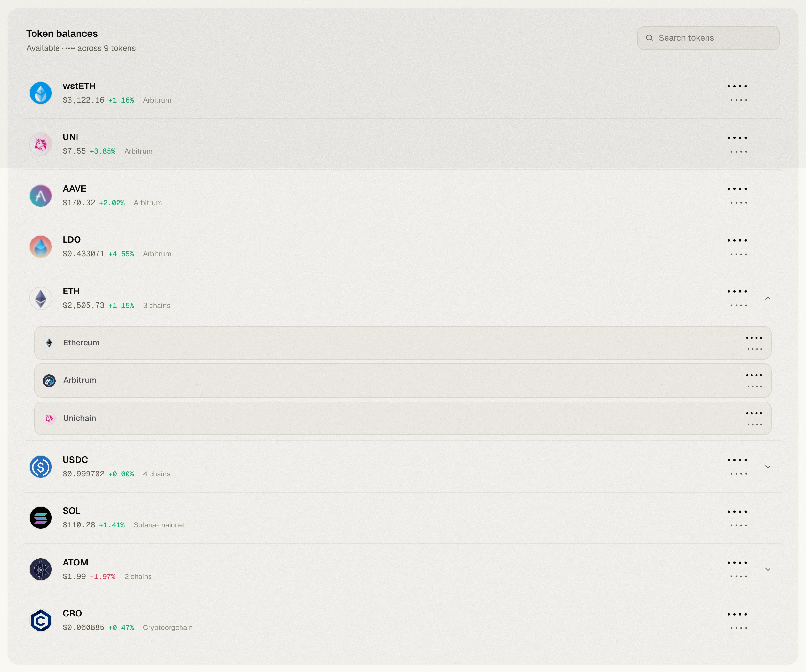The height and width of the screenshot is (672, 806).
Task: Click the hidden balance dots for SOL
Action: [737, 512]
